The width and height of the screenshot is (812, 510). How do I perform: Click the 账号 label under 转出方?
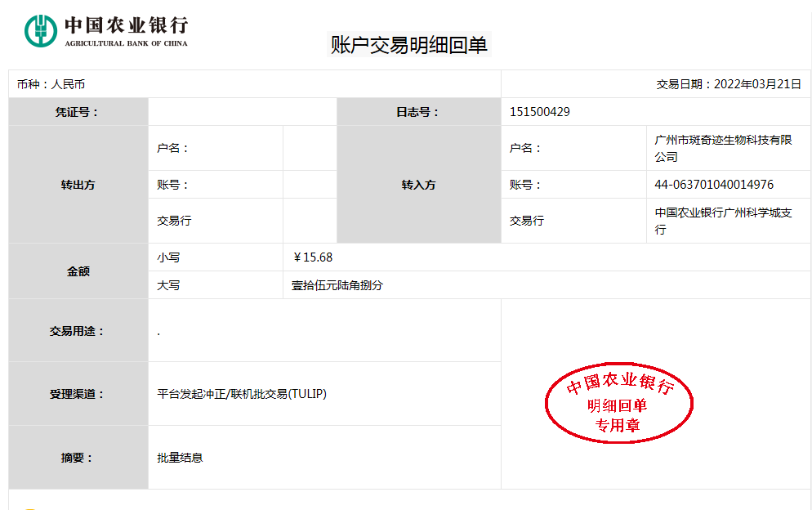point(172,185)
